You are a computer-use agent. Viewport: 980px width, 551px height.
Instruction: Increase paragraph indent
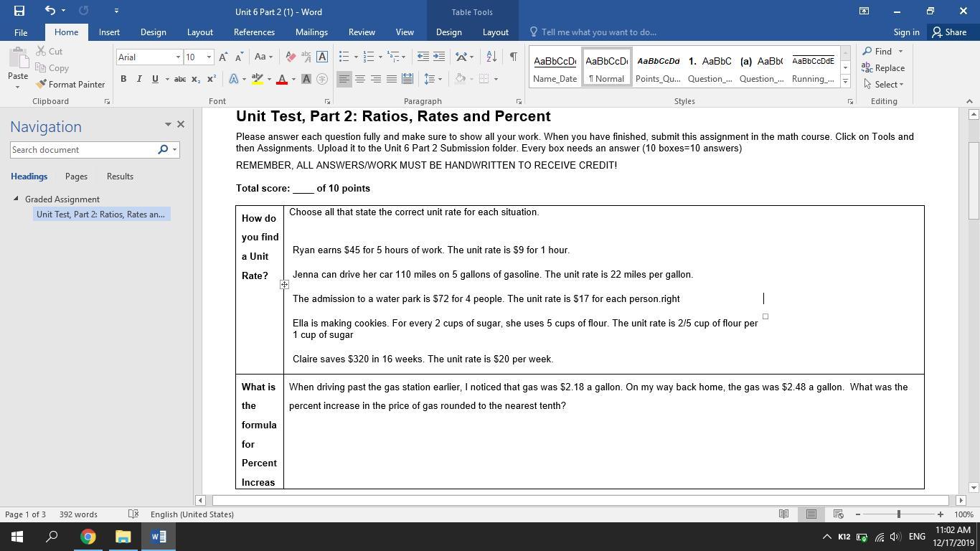click(439, 57)
